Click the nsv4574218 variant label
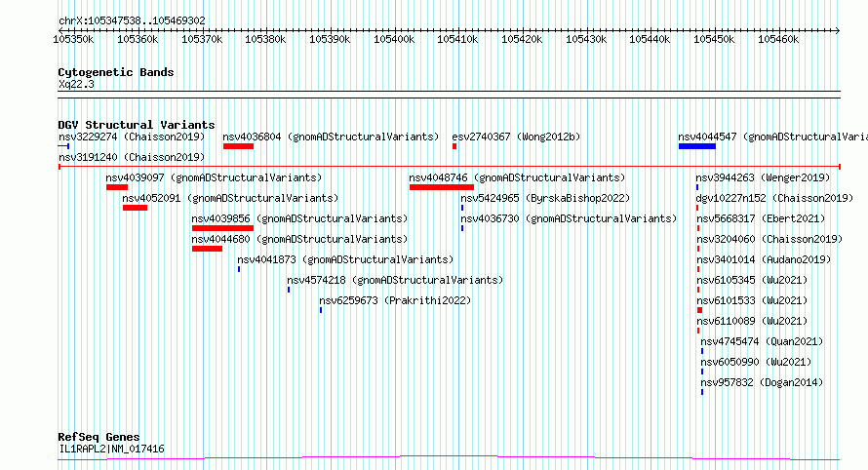The width and height of the screenshot is (868, 470). click(395, 280)
